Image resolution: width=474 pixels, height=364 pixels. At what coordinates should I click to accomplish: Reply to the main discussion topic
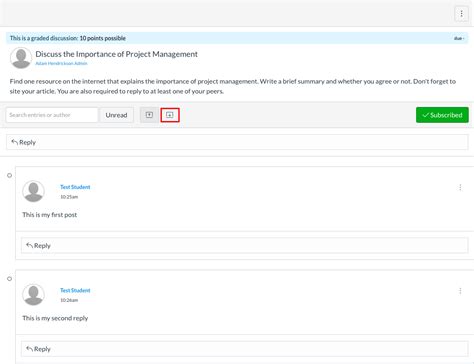[237, 142]
